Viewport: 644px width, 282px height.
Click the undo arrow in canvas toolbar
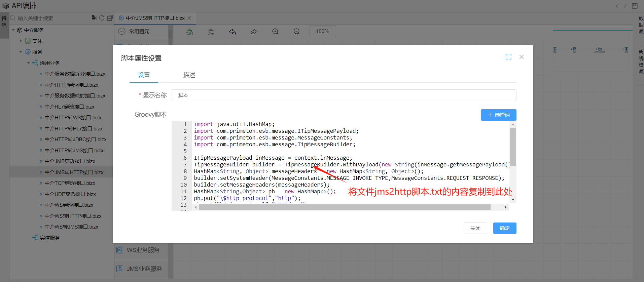(232, 32)
